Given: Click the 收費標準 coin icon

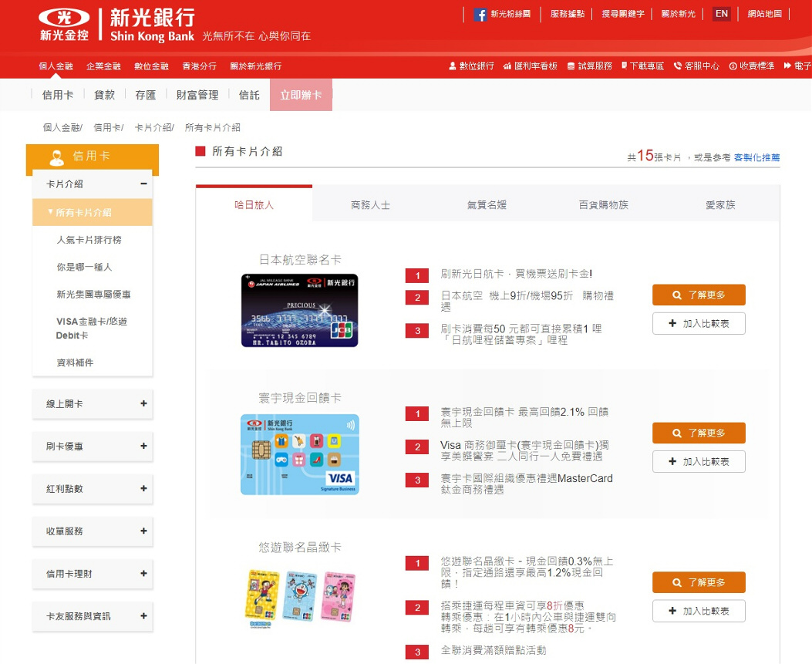Looking at the screenshot, I should point(733,66).
